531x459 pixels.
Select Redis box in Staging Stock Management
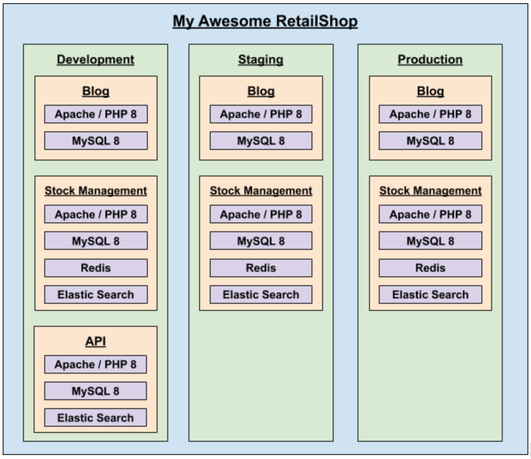coord(261,268)
